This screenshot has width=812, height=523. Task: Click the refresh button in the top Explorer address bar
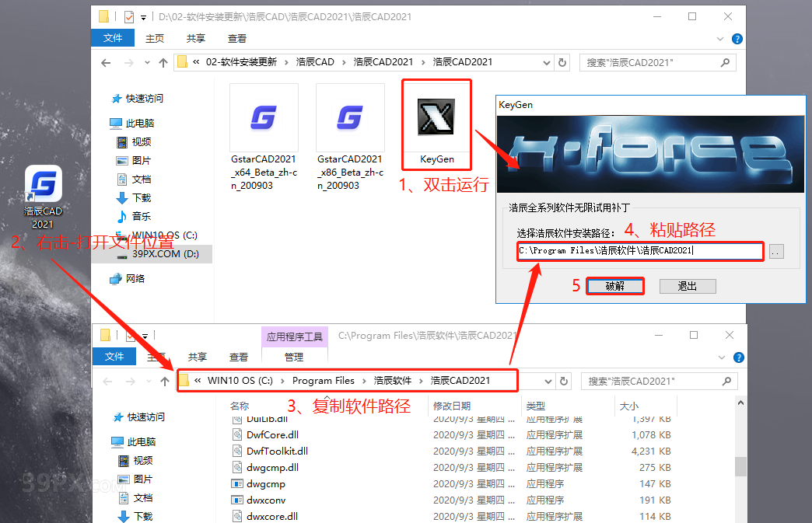click(562, 63)
